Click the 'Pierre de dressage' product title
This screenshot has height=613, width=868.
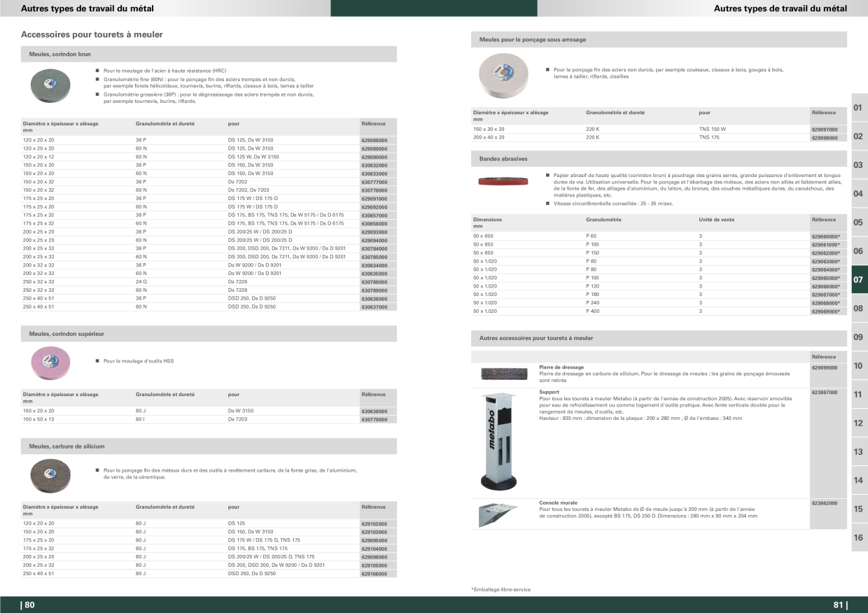click(x=561, y=367)
